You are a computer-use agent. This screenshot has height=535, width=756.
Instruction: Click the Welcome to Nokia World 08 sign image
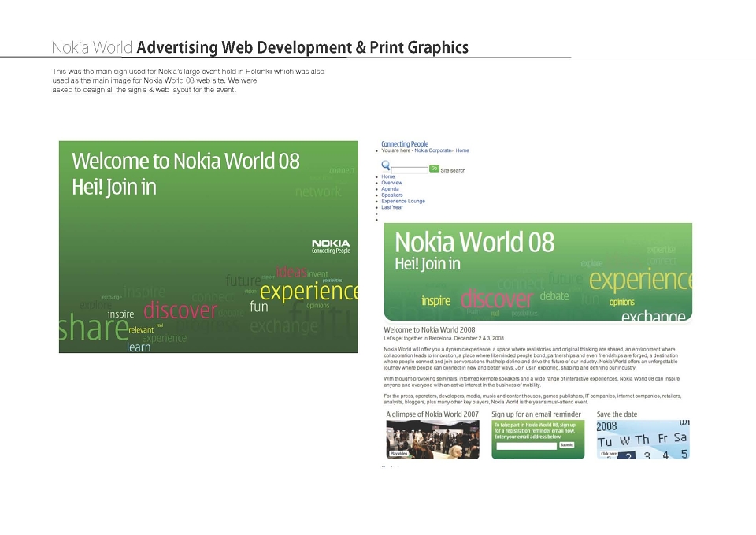click(208, 247)
